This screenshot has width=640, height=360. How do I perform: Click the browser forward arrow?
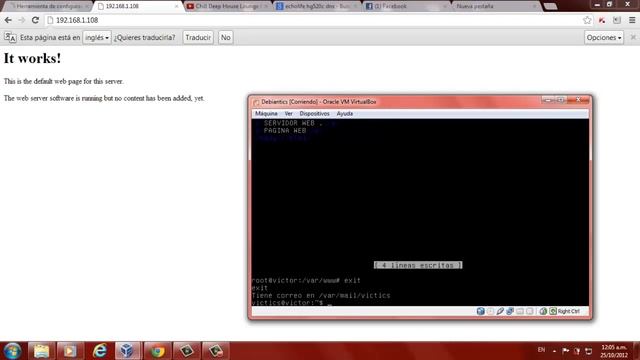(22, 20)
